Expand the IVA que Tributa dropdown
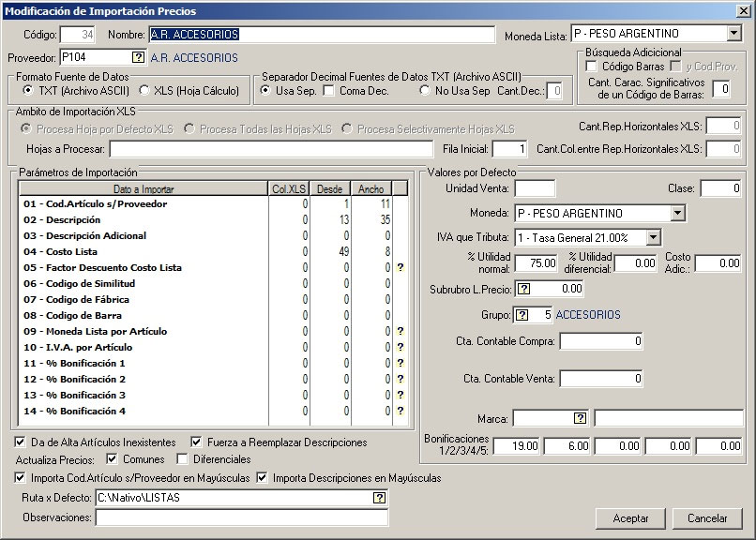Screen dimensions: 756x540 (x=653, y=238)
